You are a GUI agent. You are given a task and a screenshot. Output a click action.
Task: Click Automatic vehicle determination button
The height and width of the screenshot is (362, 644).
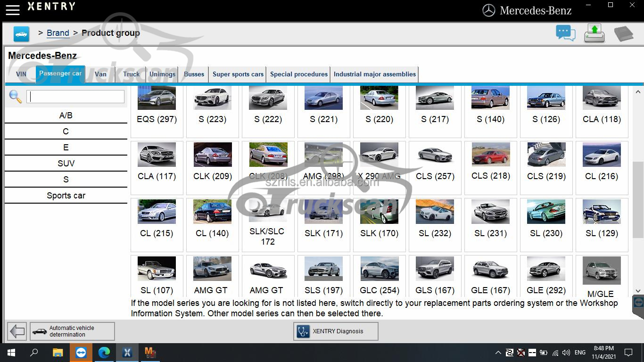point(72,331)
